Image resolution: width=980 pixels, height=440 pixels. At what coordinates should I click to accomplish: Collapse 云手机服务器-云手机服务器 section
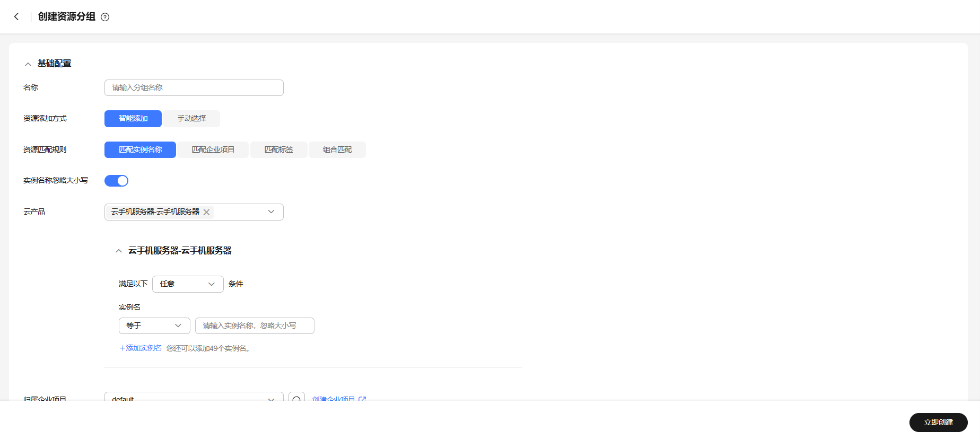tap(119, 251)
